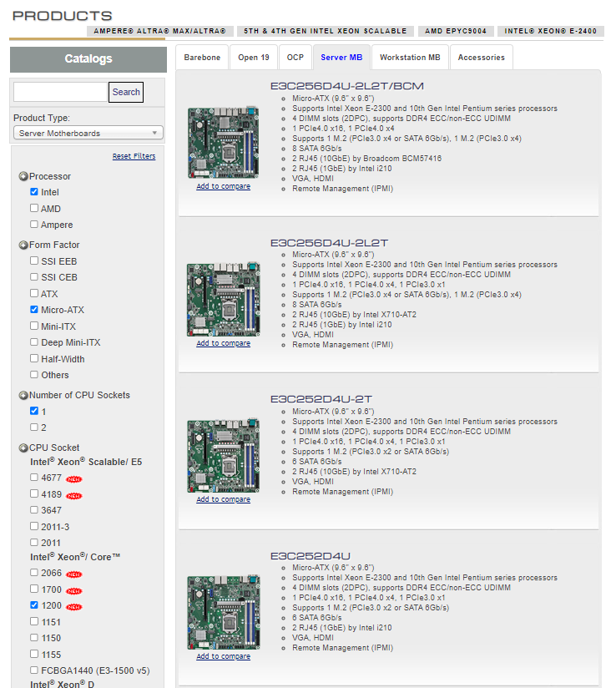Image resolution: width=616 pixels, height=688 pixels.
Task: Check the 2 CPU sockets checkbox
Action: [34, 427]
